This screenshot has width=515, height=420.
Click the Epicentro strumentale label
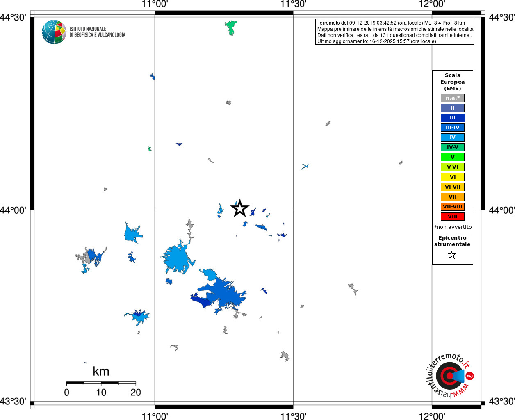452,241
